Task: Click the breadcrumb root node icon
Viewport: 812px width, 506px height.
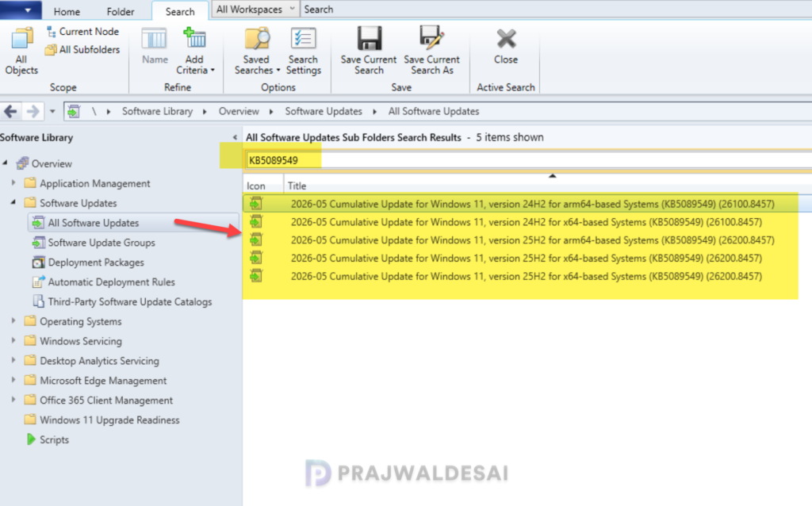Action: point(74,111)
